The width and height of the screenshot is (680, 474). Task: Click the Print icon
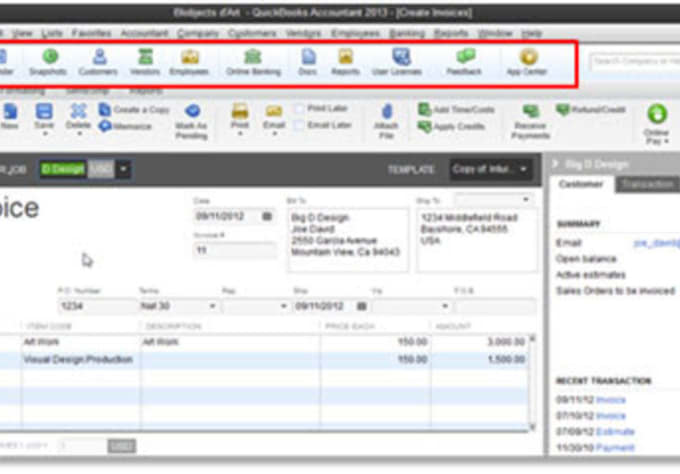coord(240,116)
